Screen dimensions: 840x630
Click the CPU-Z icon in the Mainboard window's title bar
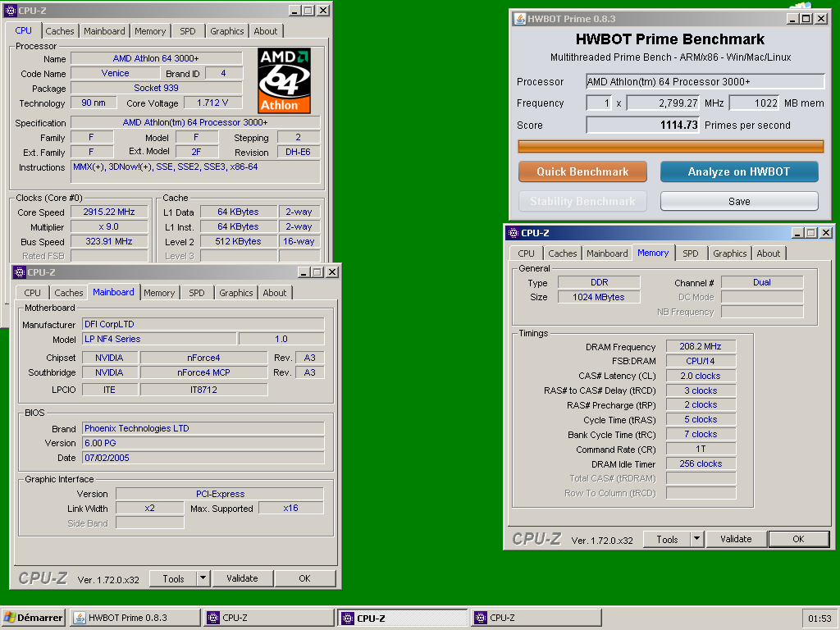pos(20,272)
